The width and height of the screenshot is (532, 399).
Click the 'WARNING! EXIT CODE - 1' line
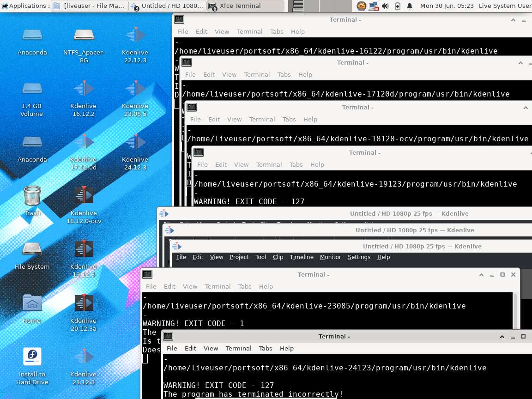click(193, 323)
